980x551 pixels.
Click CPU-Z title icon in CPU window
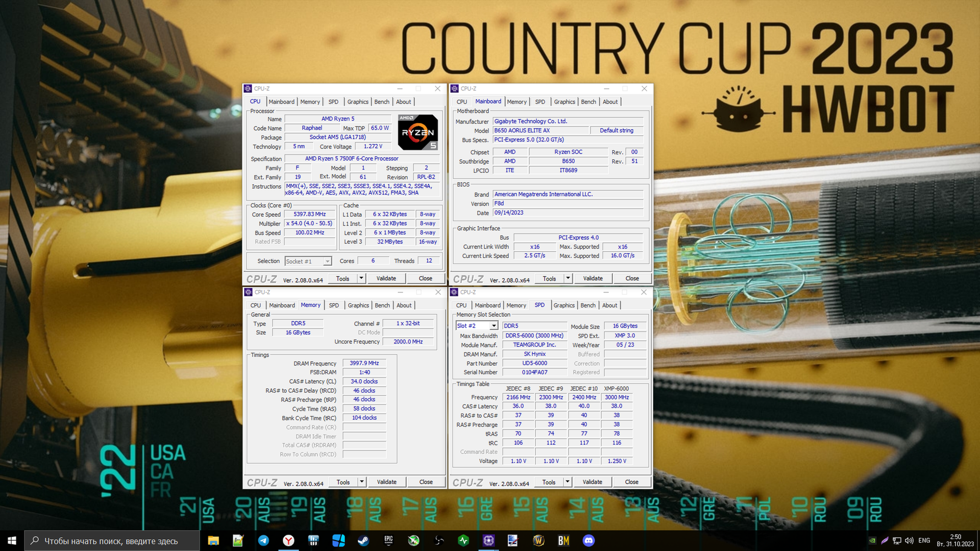pyautogui.click(x=248, y=88)
